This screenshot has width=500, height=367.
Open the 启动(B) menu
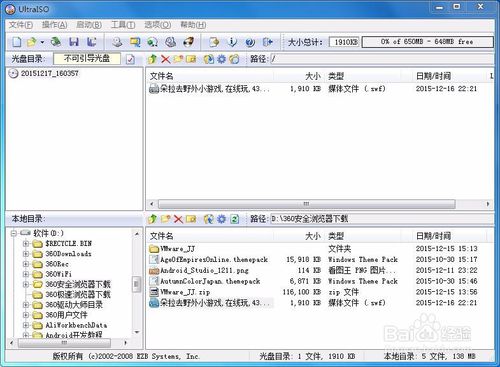tap(89, 25)
